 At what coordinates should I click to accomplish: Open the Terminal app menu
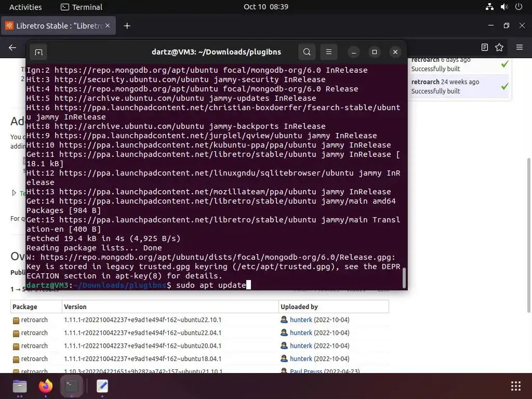click(82, 7)
